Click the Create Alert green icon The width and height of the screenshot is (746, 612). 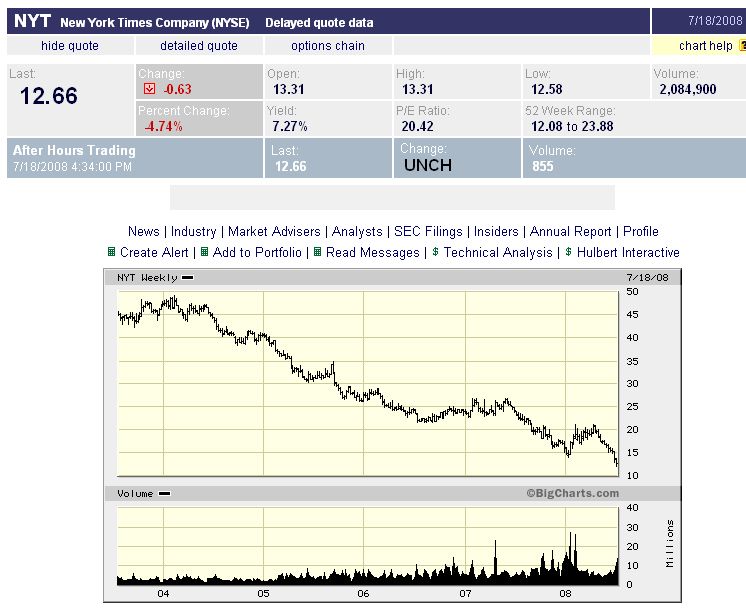coord(112,253)
